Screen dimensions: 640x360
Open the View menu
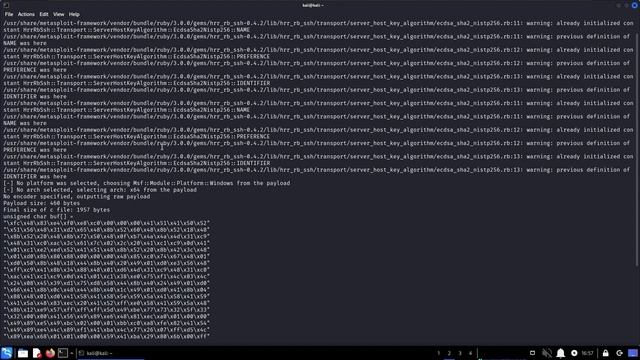[x=58, y=14]
